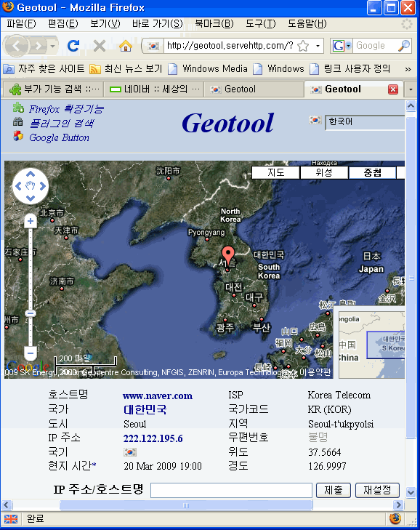Screen dimensions: 420x530
Task: Switch to the 부가 기능 검색 tab
Action: pyautogui.click(x=53, y=89)
